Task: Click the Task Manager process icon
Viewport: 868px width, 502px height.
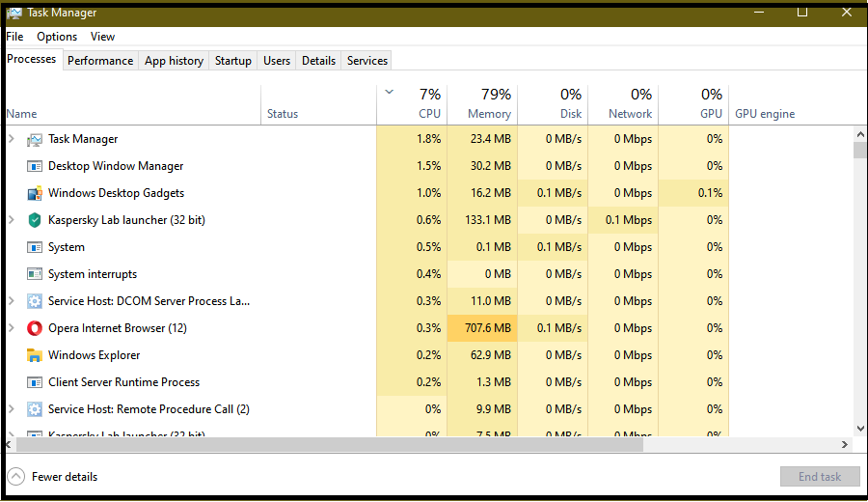Action: pyautogui.click(x=35, y=139)
